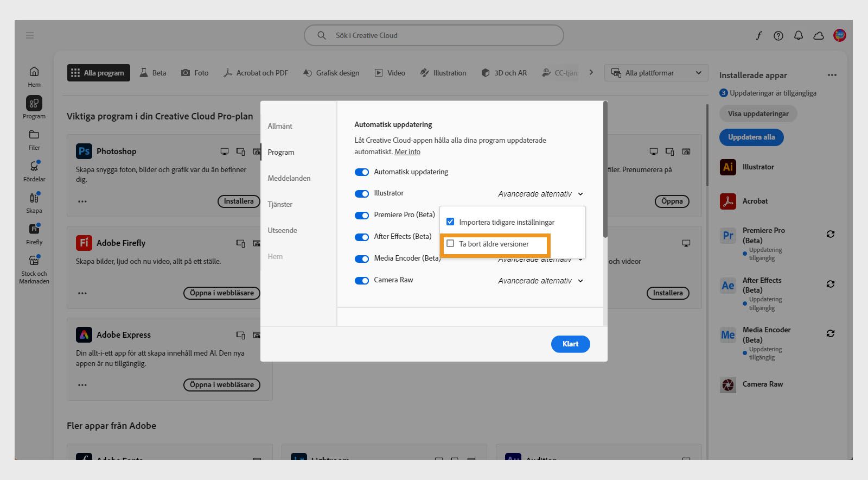This screenshot has height=480, width=868.
Task: Click the Adobe Express app icon
Action: tap(84, 334)
